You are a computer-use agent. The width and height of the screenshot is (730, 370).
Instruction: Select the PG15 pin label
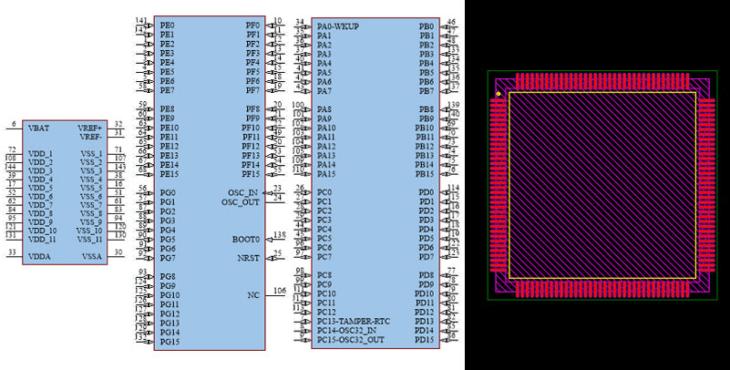pyautogui.click(x=170, y=342)
